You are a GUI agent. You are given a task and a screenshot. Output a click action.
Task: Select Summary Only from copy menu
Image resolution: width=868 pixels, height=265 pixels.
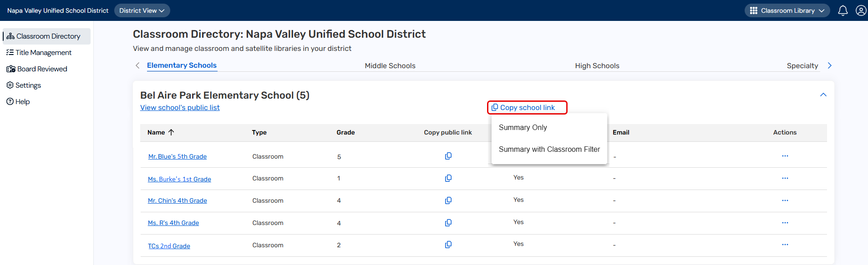(x=523, y=128)
